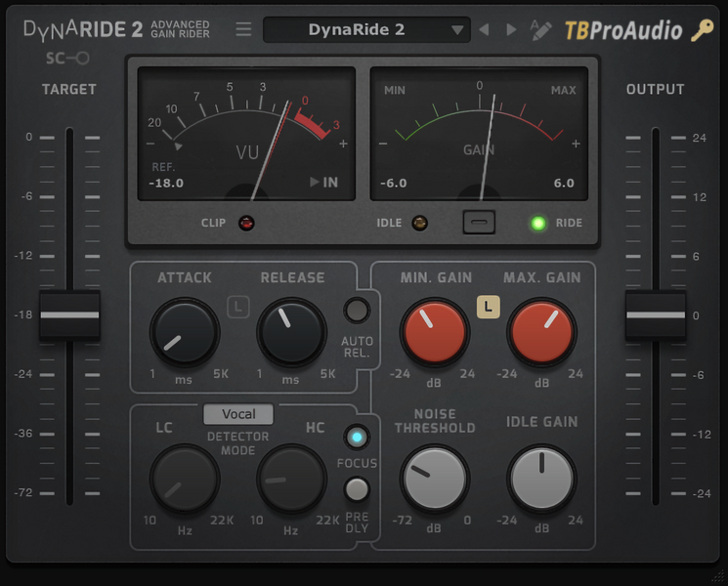Viewport: 728px width, 586px height.
Task: Click the TBProAudio logo
Action: [622, 30]
